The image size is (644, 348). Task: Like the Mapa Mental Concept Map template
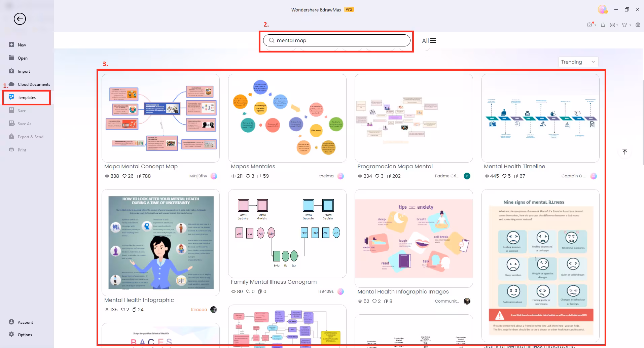[x=124, y=176]
